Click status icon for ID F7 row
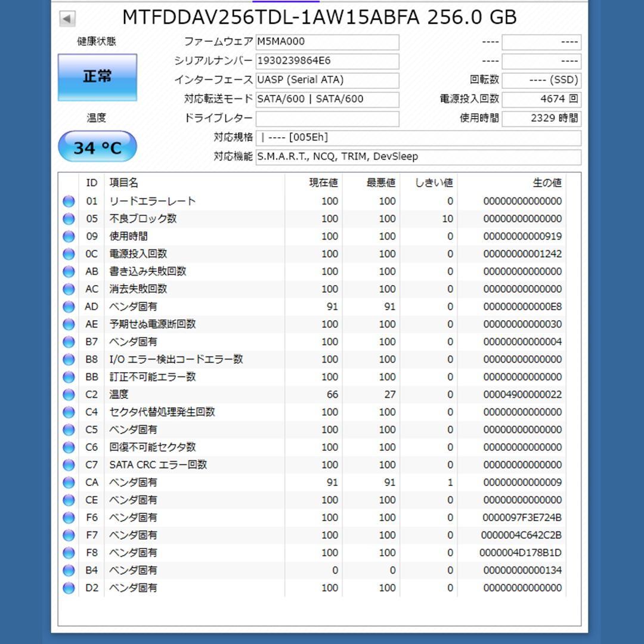The width and height of the screenshot is (644, 644). tap(69, 535)
